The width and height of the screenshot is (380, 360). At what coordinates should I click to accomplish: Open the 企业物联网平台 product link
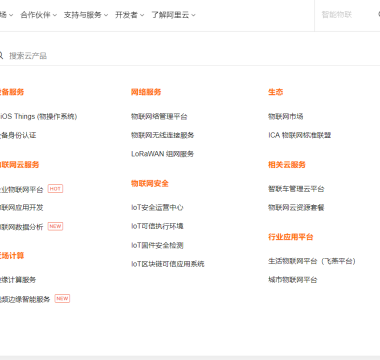pos(22,189)
